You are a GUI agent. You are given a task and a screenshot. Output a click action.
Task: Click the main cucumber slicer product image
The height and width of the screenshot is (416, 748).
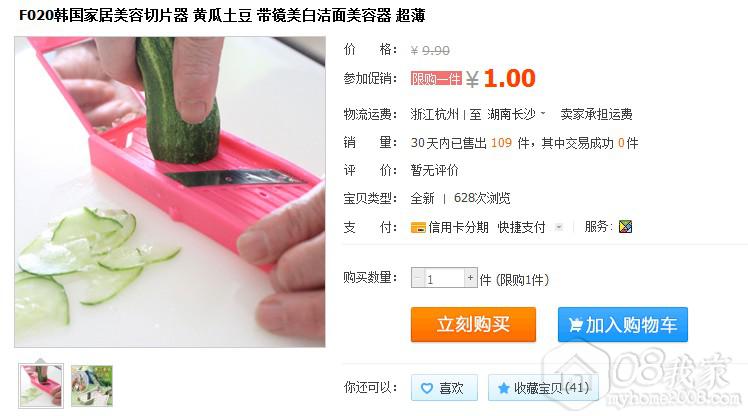(170, 192)
